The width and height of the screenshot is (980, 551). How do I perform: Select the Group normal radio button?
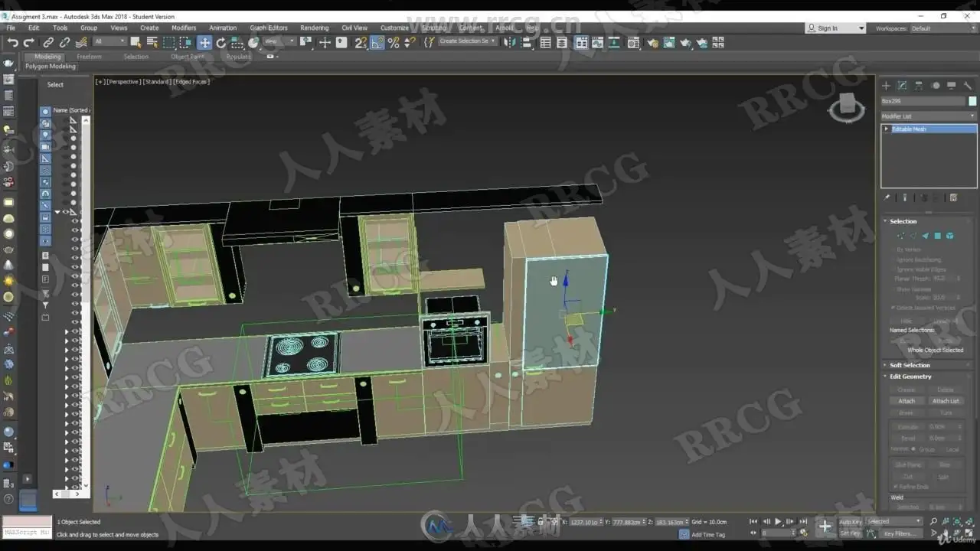(914, 449)
